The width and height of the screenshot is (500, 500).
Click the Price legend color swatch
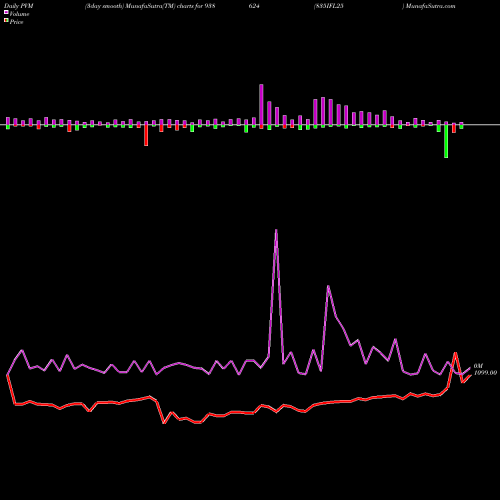tap(6, 21)
